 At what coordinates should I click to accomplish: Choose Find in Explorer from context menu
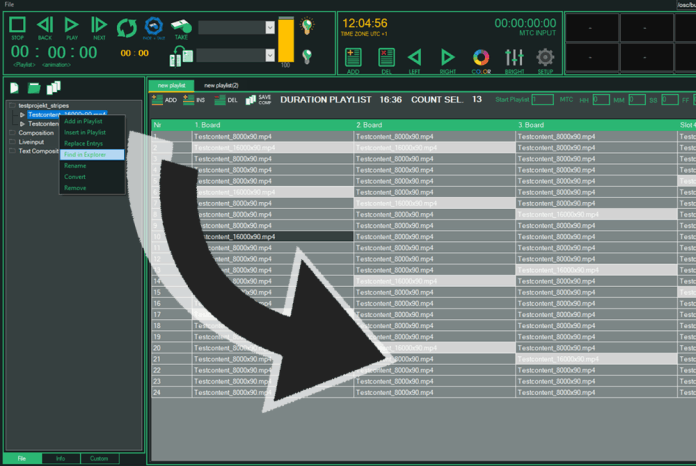(90, 154)
